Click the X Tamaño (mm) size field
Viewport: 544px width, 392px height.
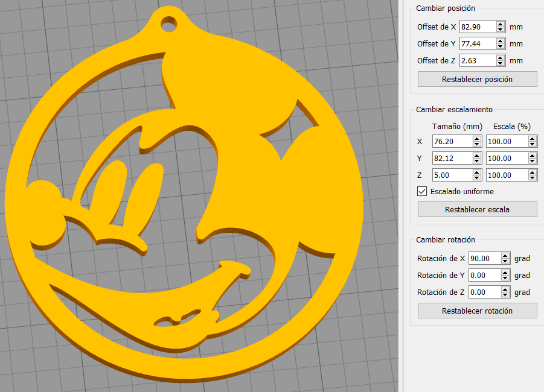(x=450, y=141)
